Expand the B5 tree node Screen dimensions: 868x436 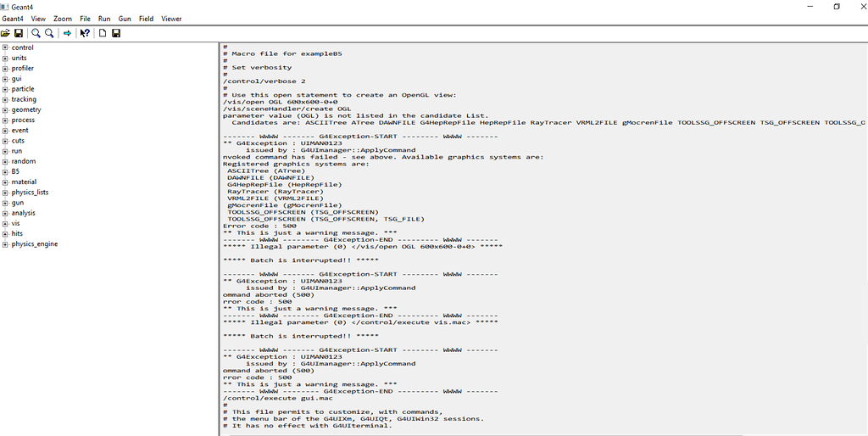(x=5, y=171)
